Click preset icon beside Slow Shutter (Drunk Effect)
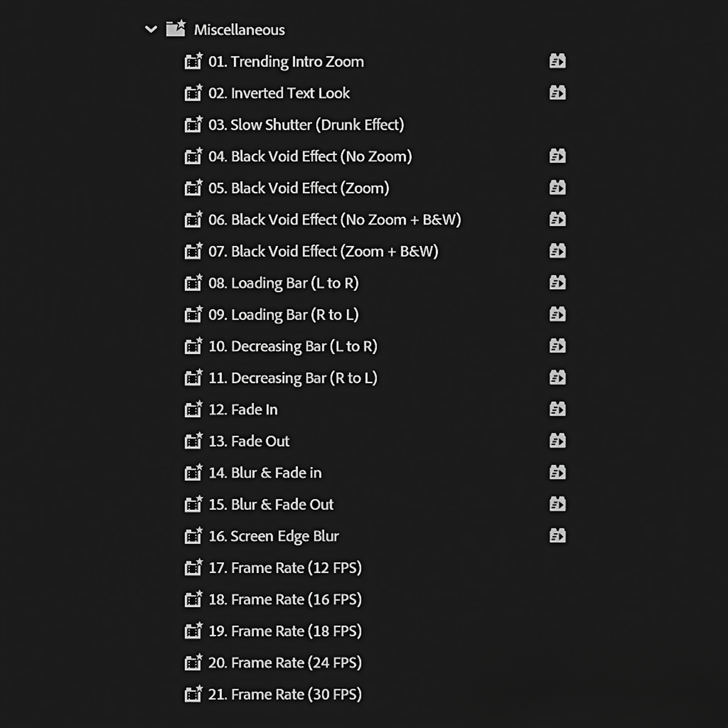The image size is (728, 728). coord(193,125)
